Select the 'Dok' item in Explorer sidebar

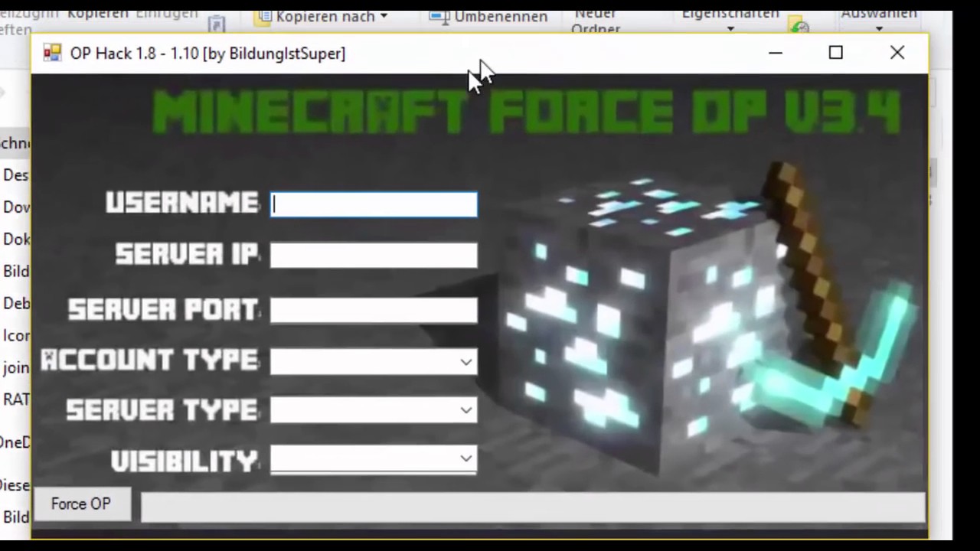click(x=16, y=239)
